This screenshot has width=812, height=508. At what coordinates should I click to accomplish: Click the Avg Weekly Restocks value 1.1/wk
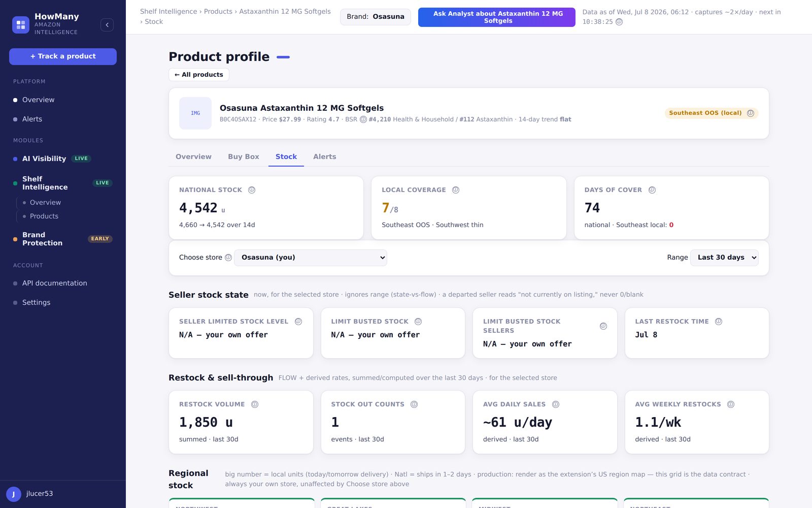(658, 423)
